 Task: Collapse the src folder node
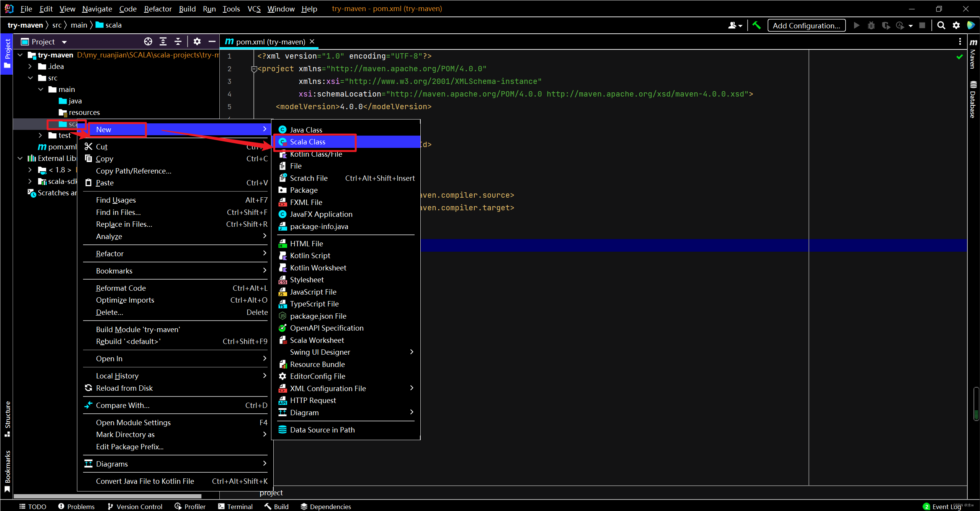click(x=30, y=78)
